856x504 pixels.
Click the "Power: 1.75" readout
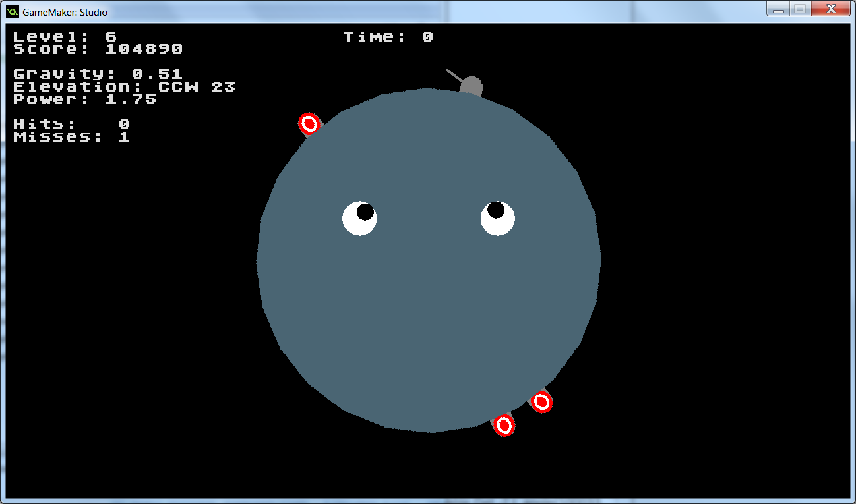click(x=84, y=99)
